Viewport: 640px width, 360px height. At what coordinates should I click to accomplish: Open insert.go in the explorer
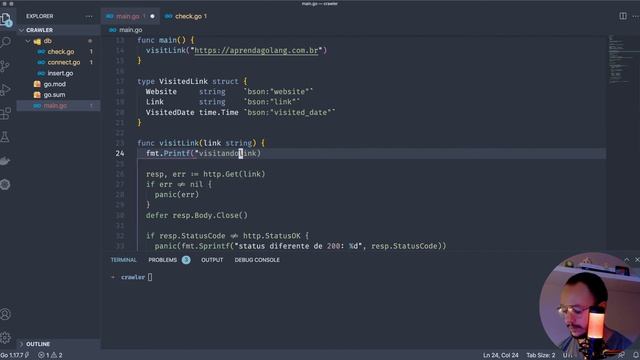60,73
